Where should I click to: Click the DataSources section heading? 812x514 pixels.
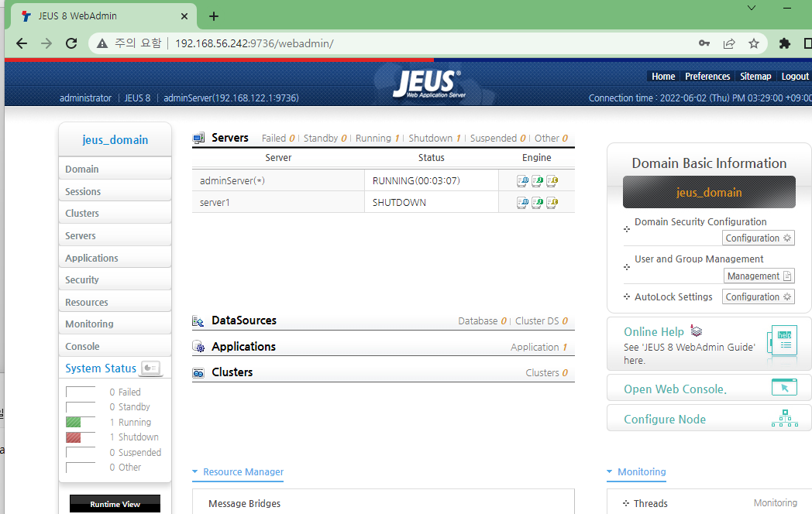click(x=244, y=320)
